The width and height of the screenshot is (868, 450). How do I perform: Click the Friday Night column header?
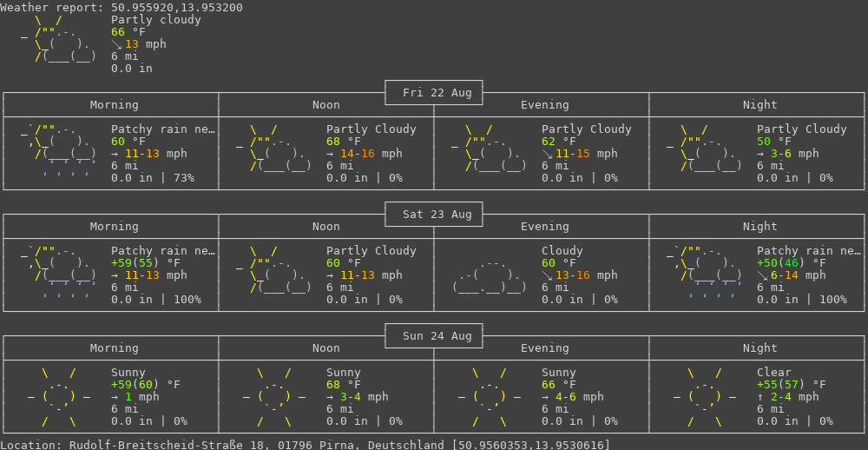click(x=759, y=105)
